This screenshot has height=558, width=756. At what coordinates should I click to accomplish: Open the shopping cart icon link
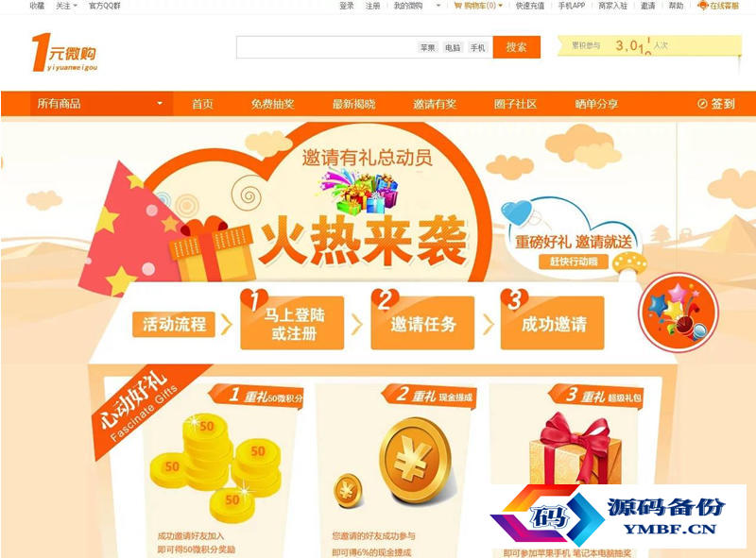point(457,6)
